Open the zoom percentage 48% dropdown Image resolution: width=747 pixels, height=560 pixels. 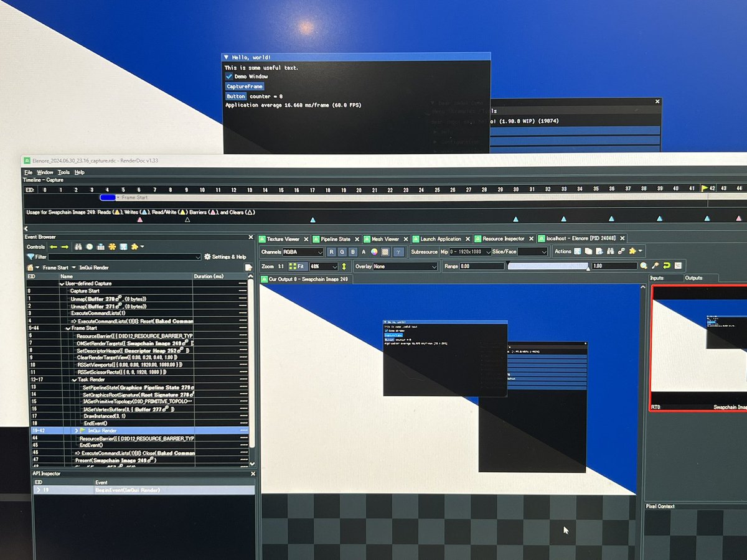[324, 266]
